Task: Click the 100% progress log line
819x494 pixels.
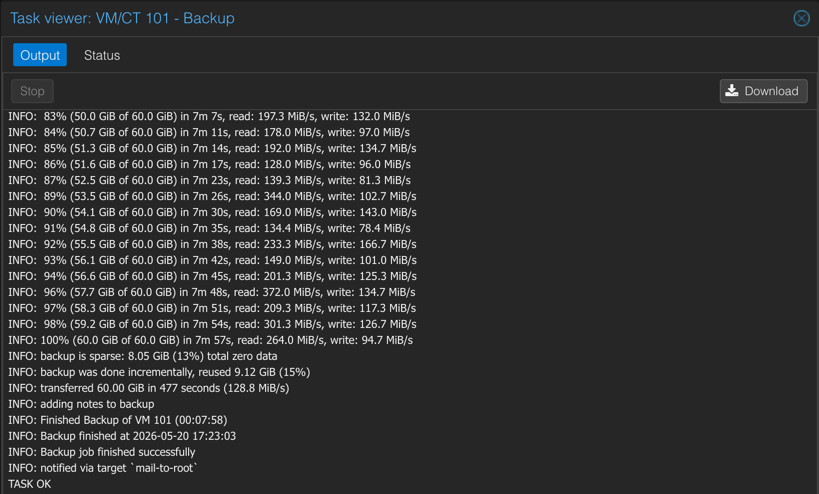Action: coord(210,340)
